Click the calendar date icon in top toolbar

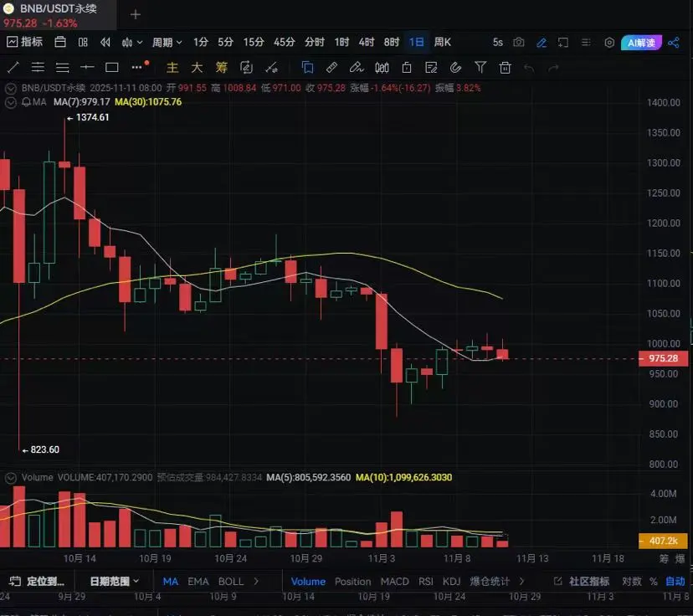pos(60,42)
